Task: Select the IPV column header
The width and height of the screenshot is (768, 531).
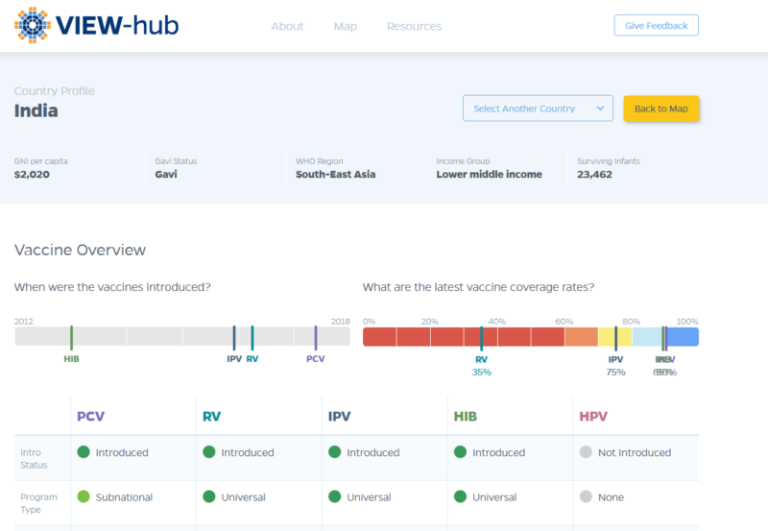Action: pyautogui.click(x=339, y=416)
